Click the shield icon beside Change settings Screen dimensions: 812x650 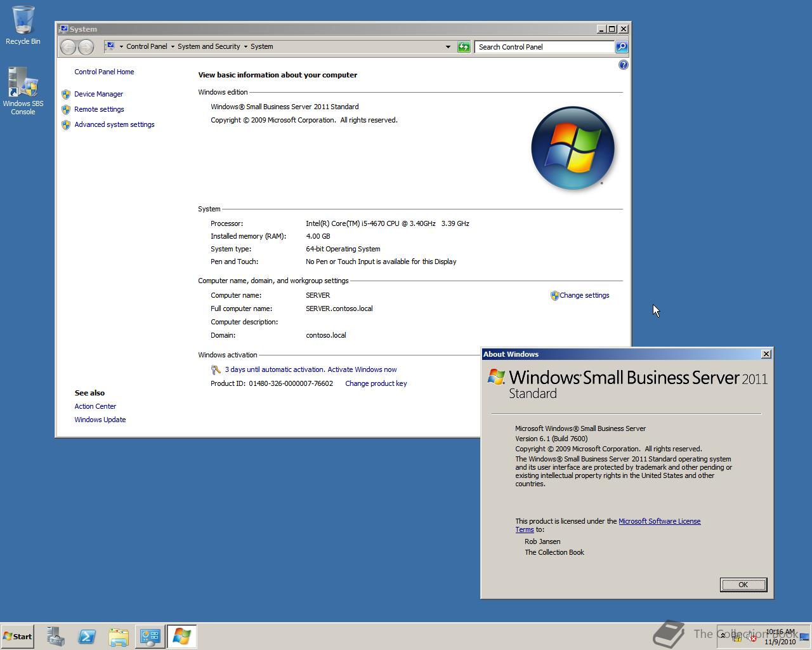554,295
